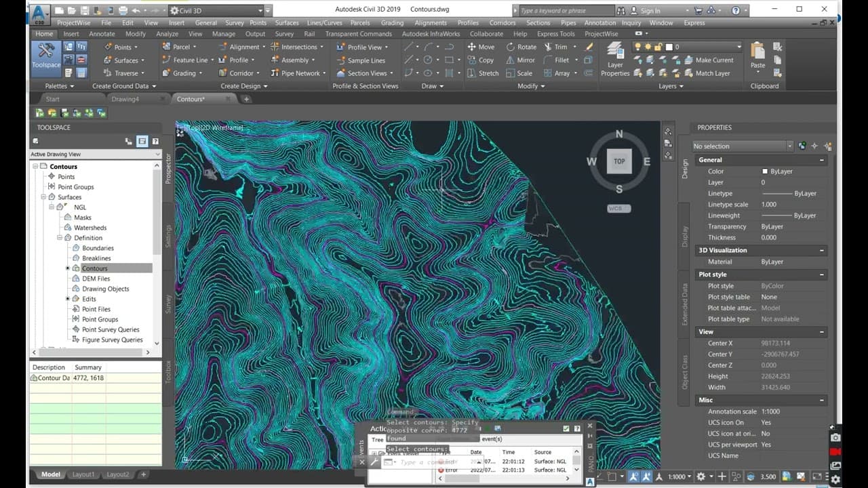Click the Model tab button
Screen dimensions: 868x488
pos(51,474)
